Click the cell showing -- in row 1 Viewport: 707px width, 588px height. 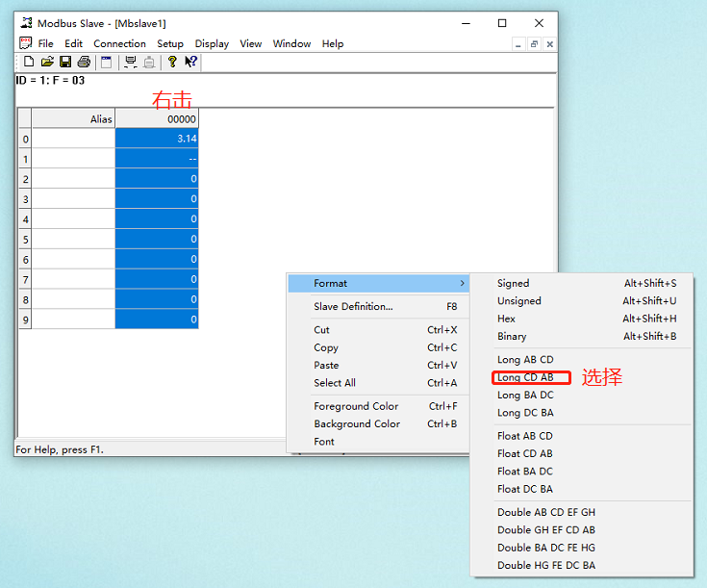157,159
